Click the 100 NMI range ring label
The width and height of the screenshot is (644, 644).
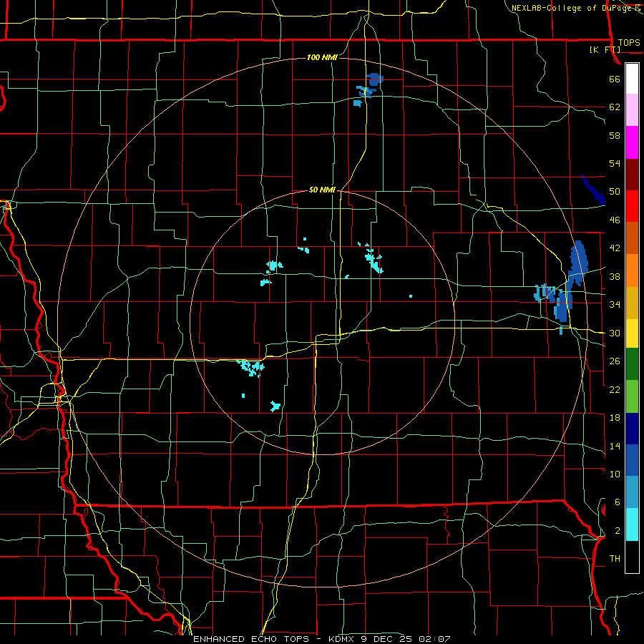point(322,57)
